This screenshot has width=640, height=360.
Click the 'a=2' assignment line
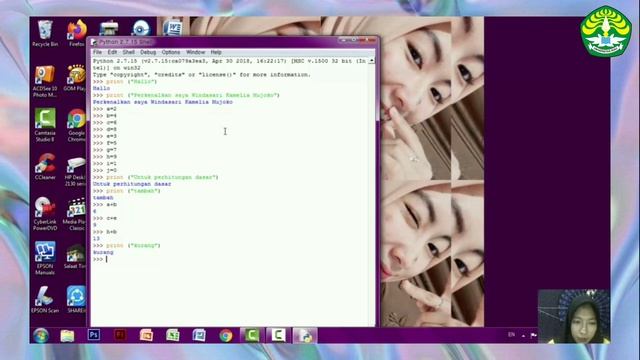pos(104,109)
